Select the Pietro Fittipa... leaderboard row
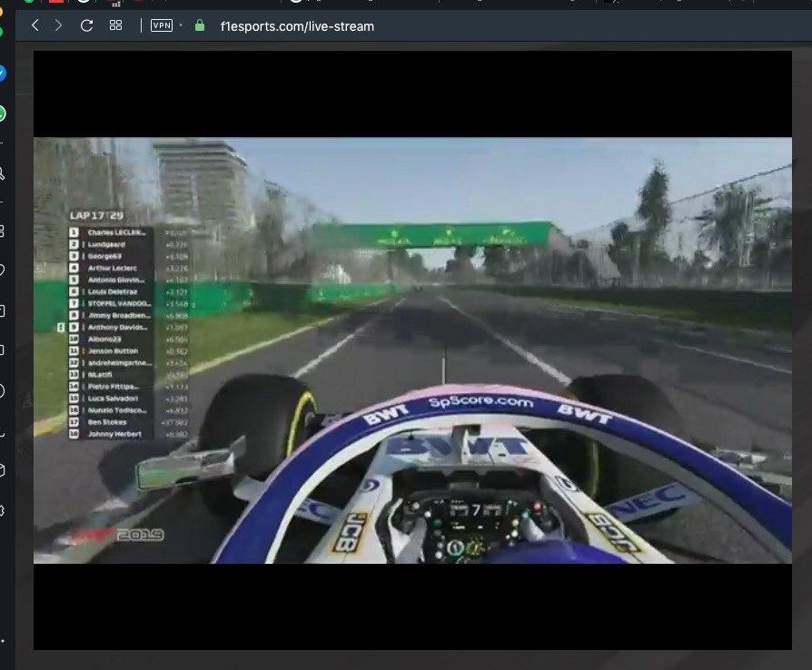The height and width of the screenshot is (670, 812). pos(128,387)
